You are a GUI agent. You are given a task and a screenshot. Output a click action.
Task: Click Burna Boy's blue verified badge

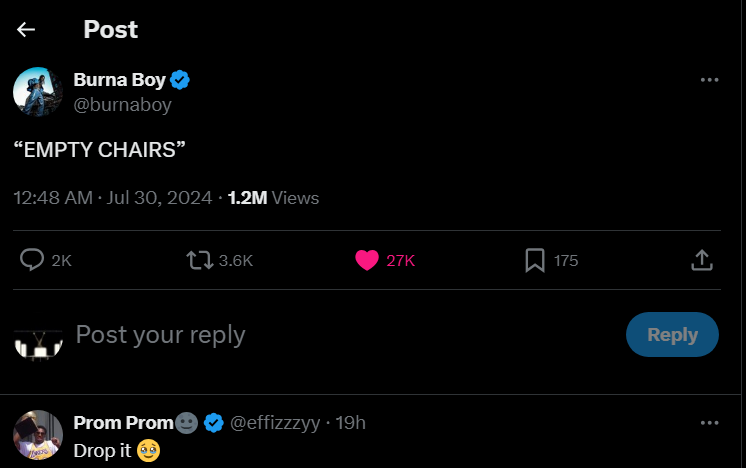coord(180,80)
